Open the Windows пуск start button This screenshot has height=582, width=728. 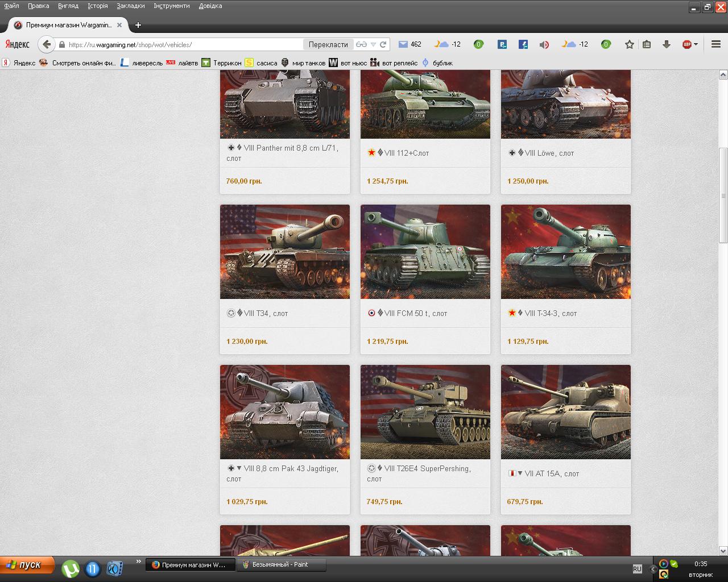click(x=27, y=565)
